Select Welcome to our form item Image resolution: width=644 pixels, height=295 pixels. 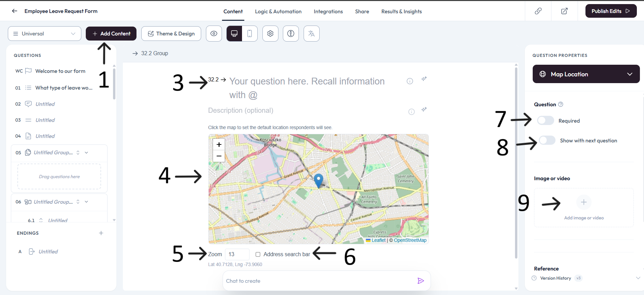pyautogui.click(x=60, y=71)
